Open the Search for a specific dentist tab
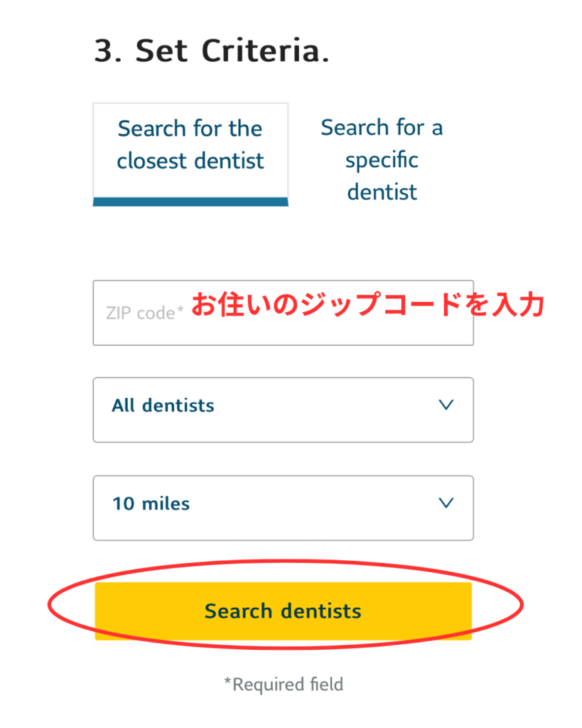Image resolution: width=582 pixels, height=728 pixels. [382, 159]
